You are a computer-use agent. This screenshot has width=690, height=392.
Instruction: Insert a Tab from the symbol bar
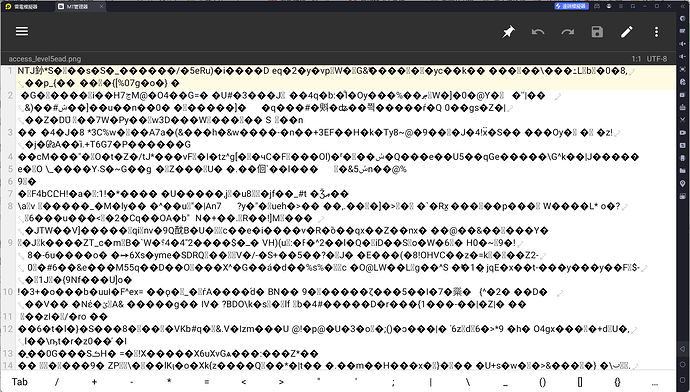(x=19, y=382)
